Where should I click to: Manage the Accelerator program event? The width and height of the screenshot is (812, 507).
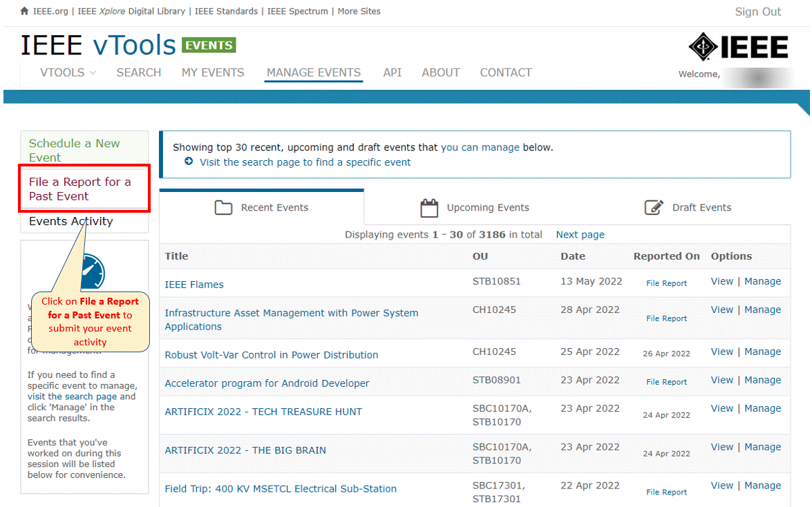pyautogui.click(x=762, y=380)
